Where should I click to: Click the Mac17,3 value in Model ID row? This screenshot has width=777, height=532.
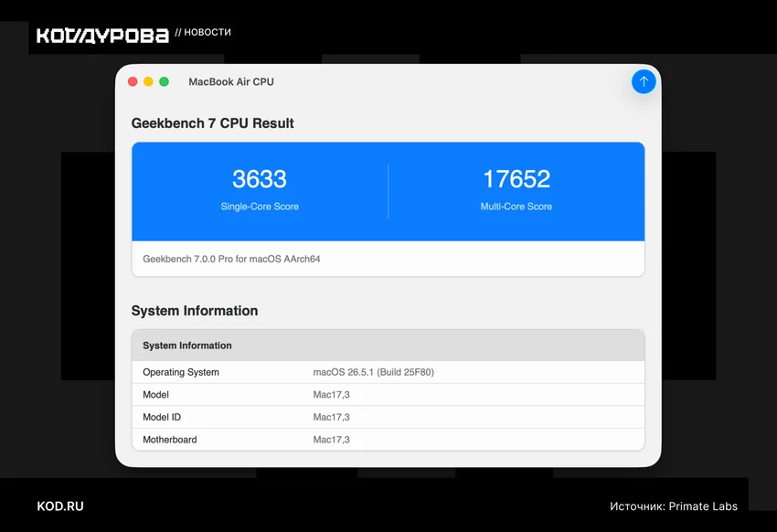click(332, 417)
